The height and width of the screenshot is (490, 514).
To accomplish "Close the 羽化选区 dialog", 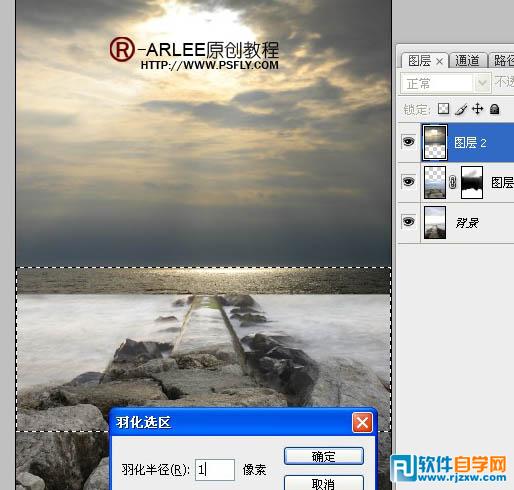I will [362, 423].
